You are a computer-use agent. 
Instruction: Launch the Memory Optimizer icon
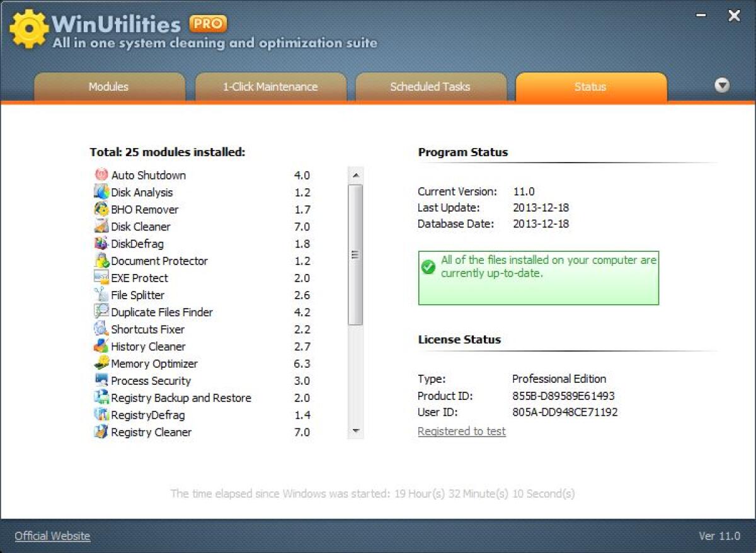tap(154, 363)
